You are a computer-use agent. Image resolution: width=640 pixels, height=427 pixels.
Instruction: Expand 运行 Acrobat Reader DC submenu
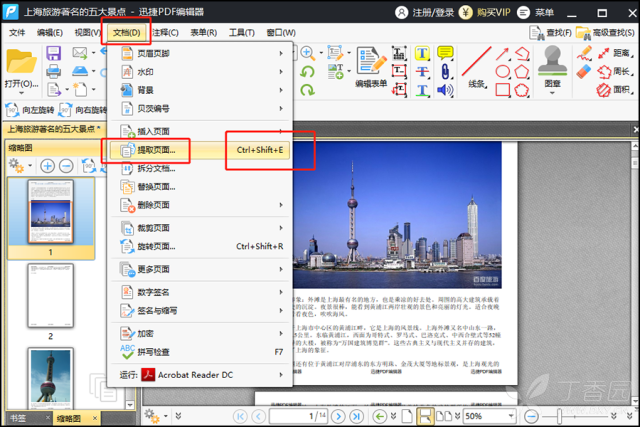pos(200,375)
